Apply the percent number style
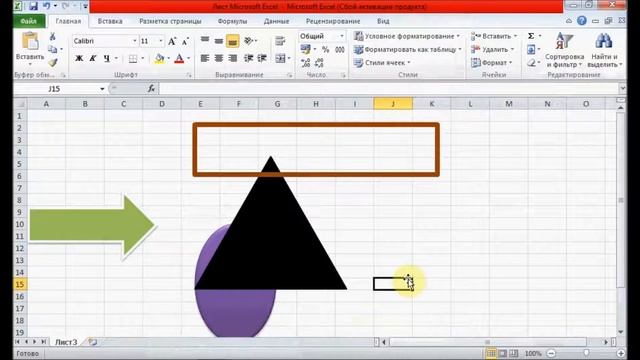This screenshot has width=640, height=360. pyautogui.click(x=325, y=50)
